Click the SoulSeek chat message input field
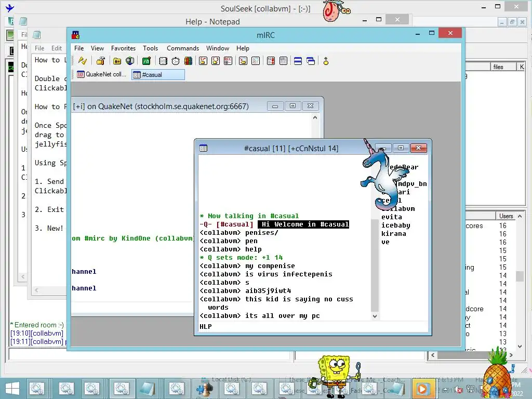This screenshot has height=399, width=532. 149,355
